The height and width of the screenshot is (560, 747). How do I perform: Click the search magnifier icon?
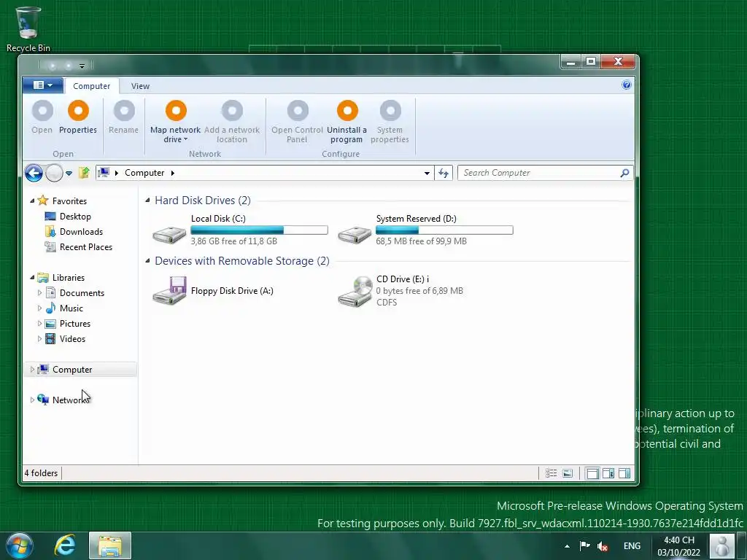pyautogui.click(x=624, y=173)
